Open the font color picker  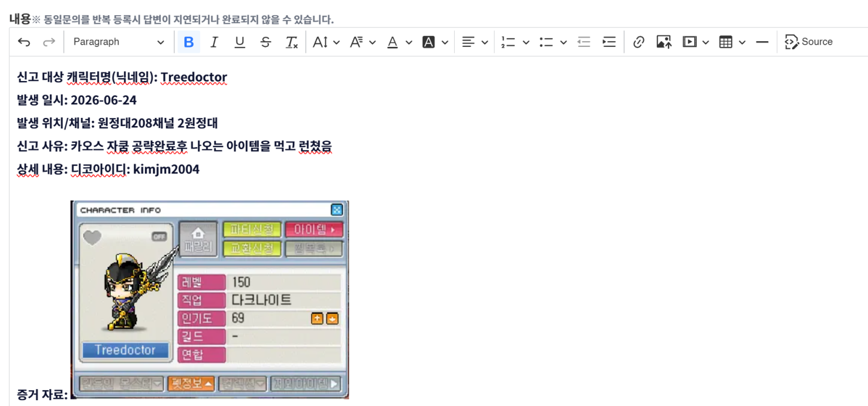click(399, 42)
